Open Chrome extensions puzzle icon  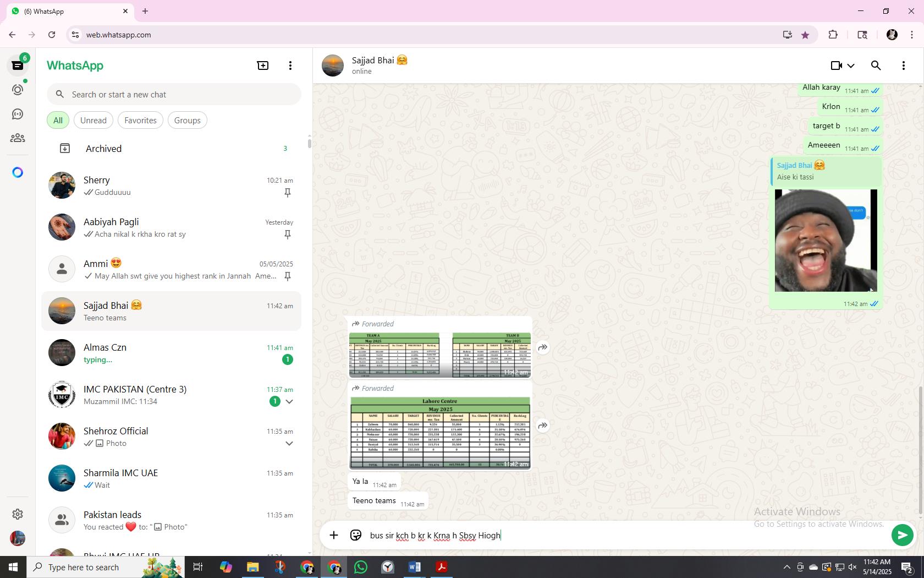(x=833, y=35)
